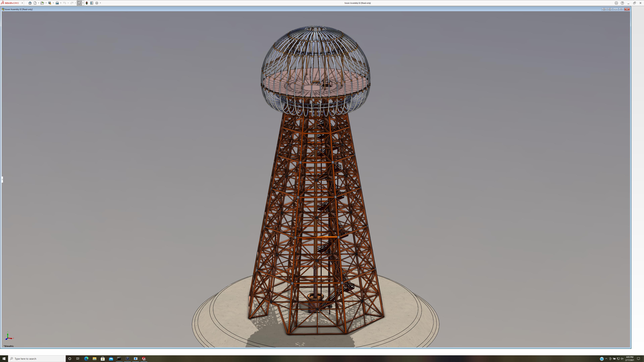Switch to command prompt window on taskbar
This screenshot has height=362, width=644.
point(119,358)
